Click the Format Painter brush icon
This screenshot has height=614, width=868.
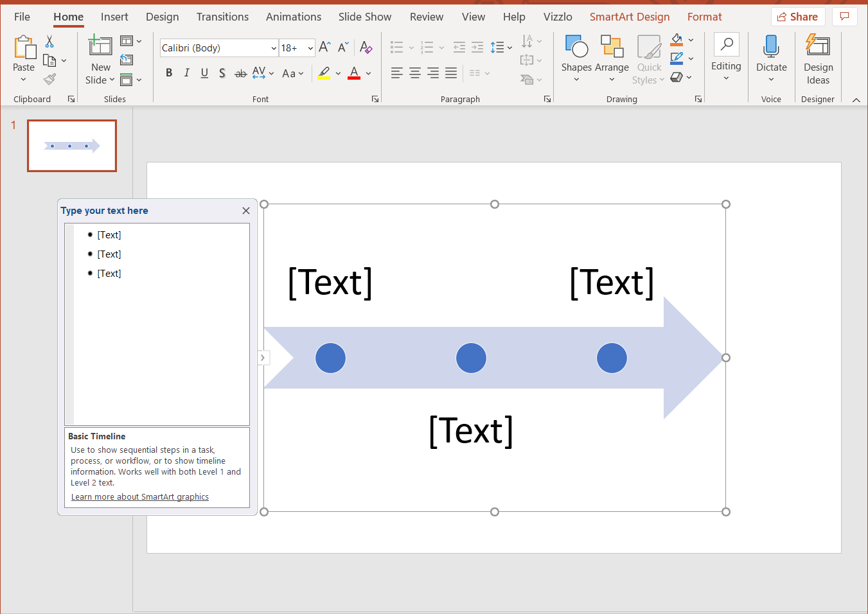point(49,79)
